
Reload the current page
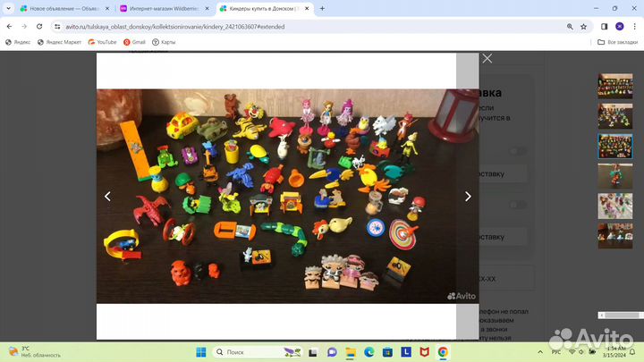pos(39,26)
